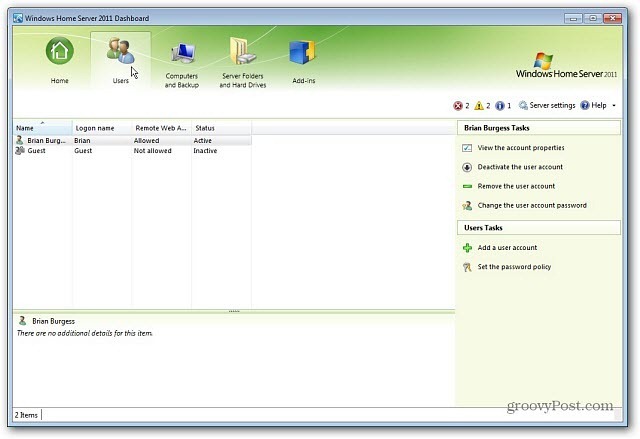Open Computers and Backup section
The image size is (640, 439).
click(x=182, y=58)
